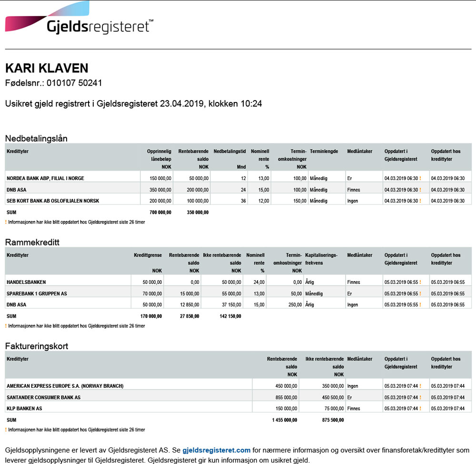This screenshot has width=476, height=464.
Task: Click the Gjeldsregisteret logo
Action: tap(79, 18)
